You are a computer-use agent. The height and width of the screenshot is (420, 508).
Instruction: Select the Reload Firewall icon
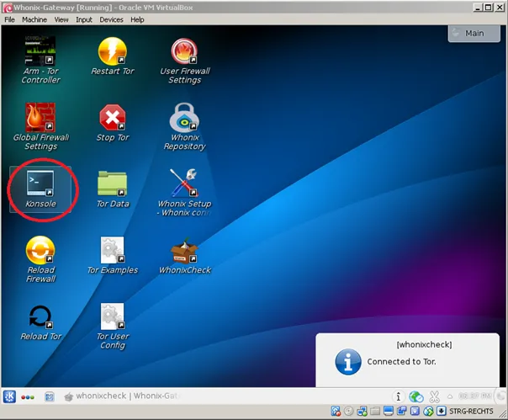40,259
